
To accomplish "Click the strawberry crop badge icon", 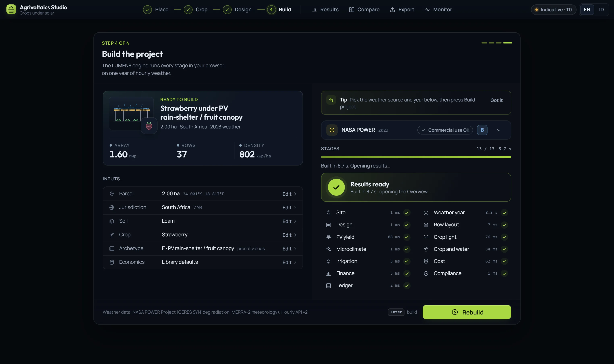I will coord(149,126).
